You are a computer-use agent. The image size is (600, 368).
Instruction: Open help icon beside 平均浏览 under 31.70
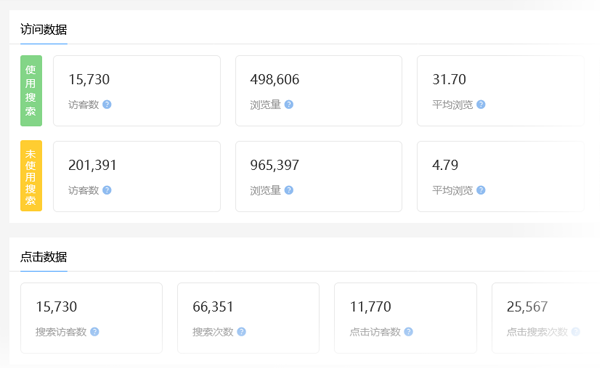pyautogui.click(x=481, y=104)
